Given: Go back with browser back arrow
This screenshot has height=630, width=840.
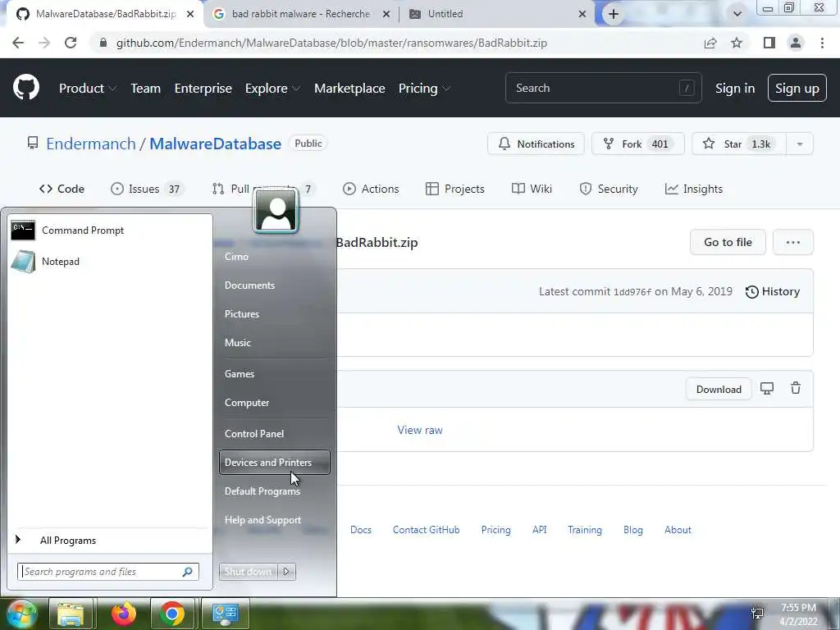Looking at the screenshot, I should (x=18, y=43).
